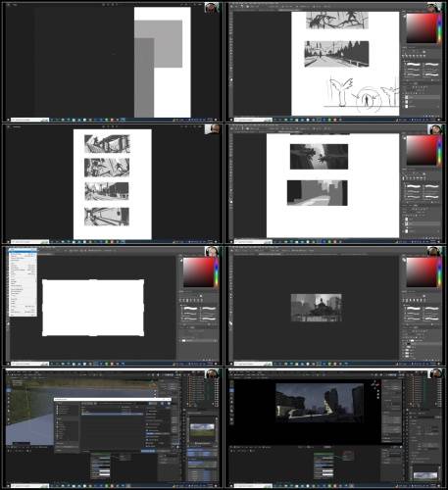Screen dimensions: 448x490
Task: Open the Windows Start button in the gray rectangles frame
Action: [x=8, y=120]
